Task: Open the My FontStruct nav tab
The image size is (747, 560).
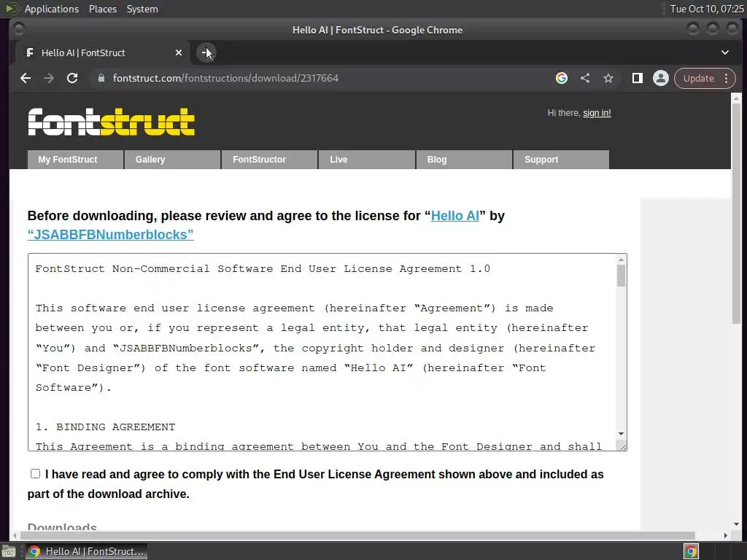Action: coord(75,160)
